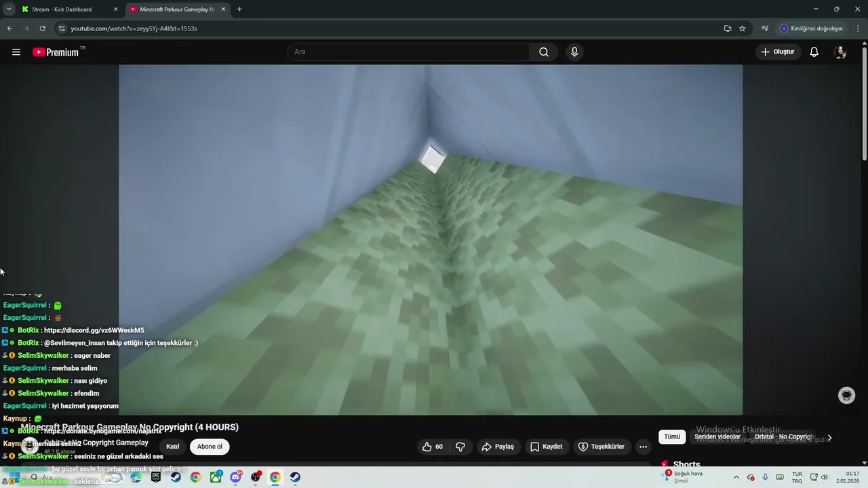Reload the page with refresh button

tap(42, 28)
